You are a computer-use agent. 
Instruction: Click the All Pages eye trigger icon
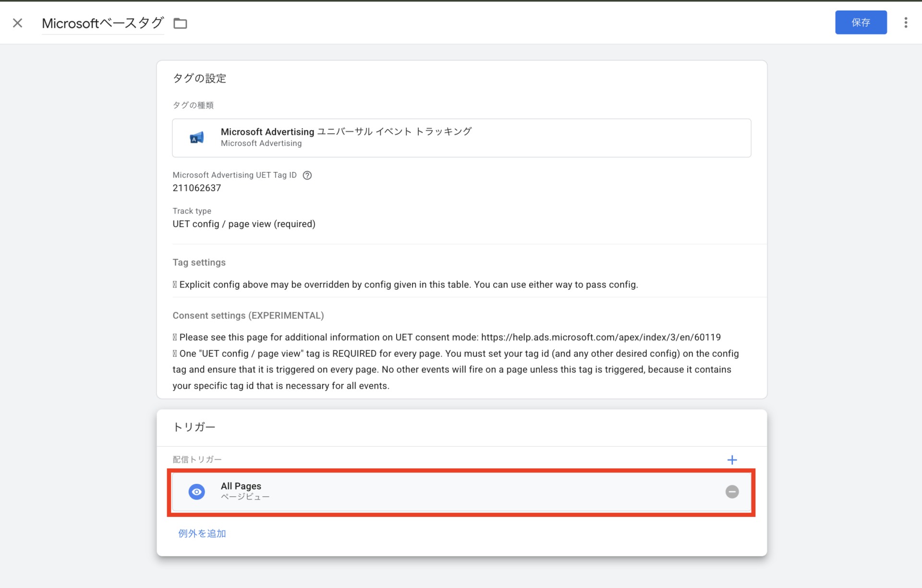197,492
